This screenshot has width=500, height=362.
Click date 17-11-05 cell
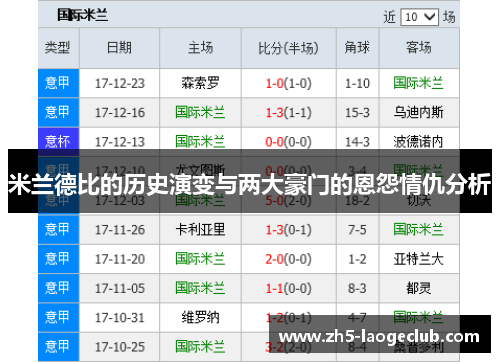pyautogui.click(x=120, y=289)
